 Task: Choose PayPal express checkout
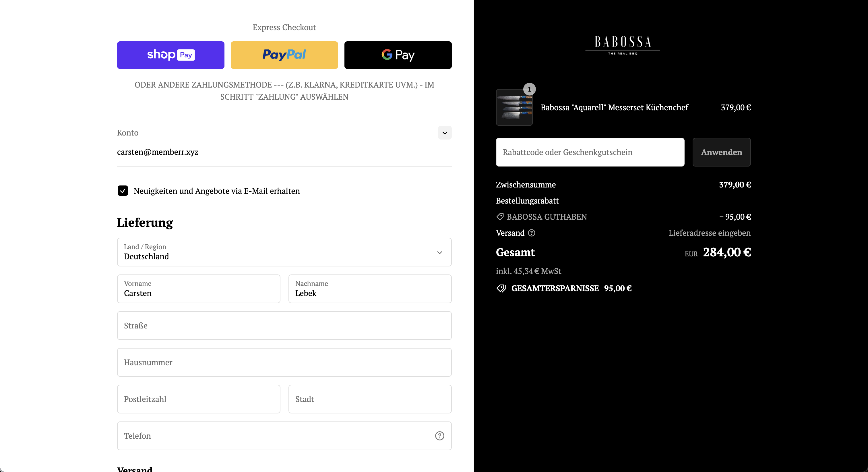[x=284, y=55]
